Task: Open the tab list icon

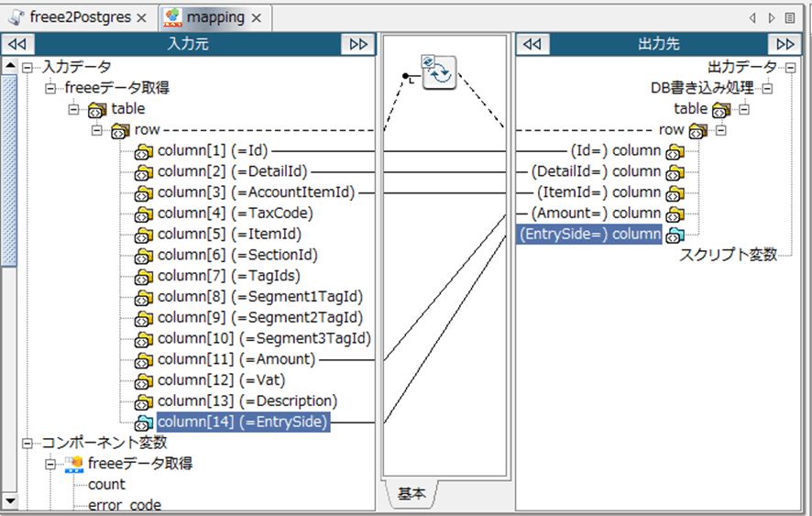Action: (x=790, y=18)
